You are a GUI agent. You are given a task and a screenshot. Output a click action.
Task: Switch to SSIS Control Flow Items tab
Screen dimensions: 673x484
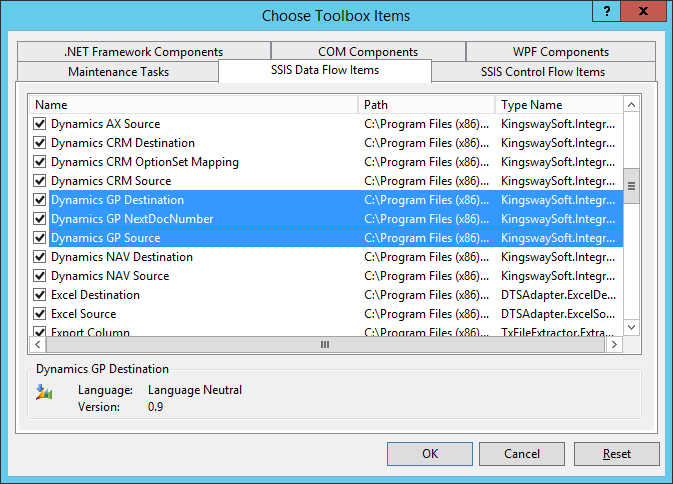click(x=543, y=72)
